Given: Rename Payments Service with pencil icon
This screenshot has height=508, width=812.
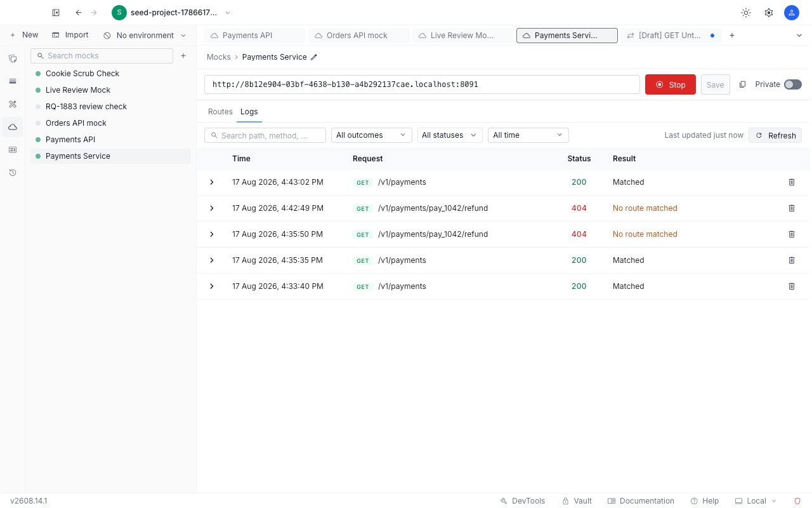Looking at the screenshot, I should [x=314, y=57].
